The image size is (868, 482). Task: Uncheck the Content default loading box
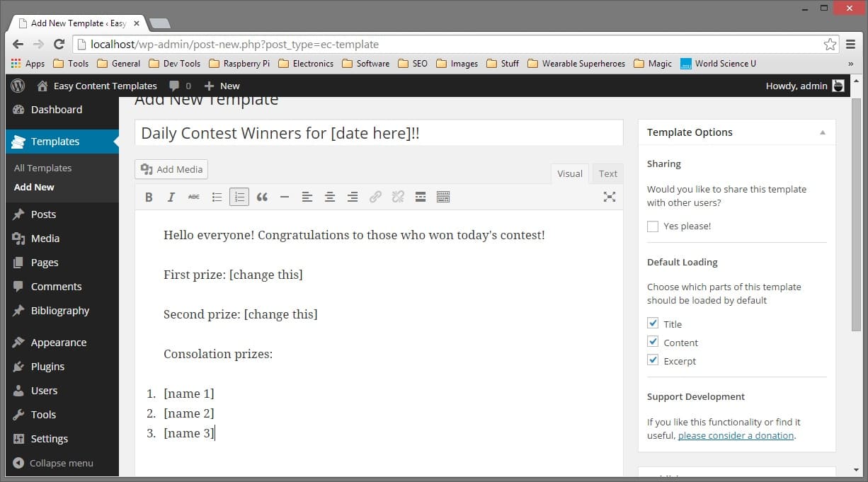pos(653,342)
